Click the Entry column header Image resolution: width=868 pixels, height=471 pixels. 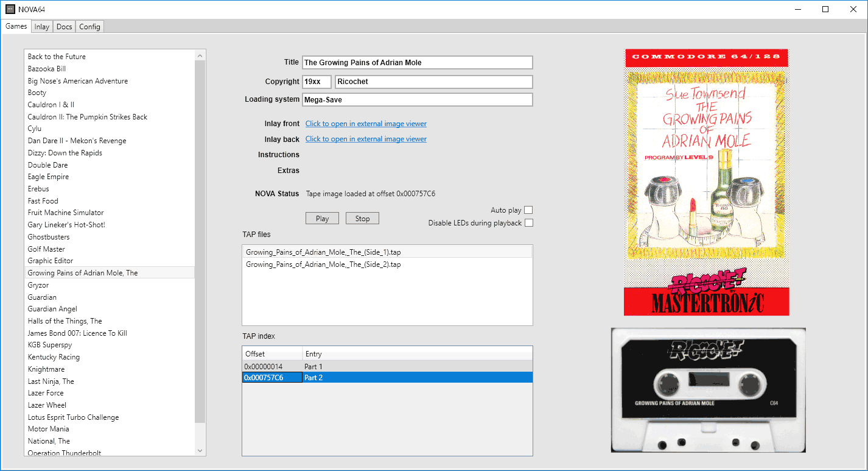[x=418, y=354]
